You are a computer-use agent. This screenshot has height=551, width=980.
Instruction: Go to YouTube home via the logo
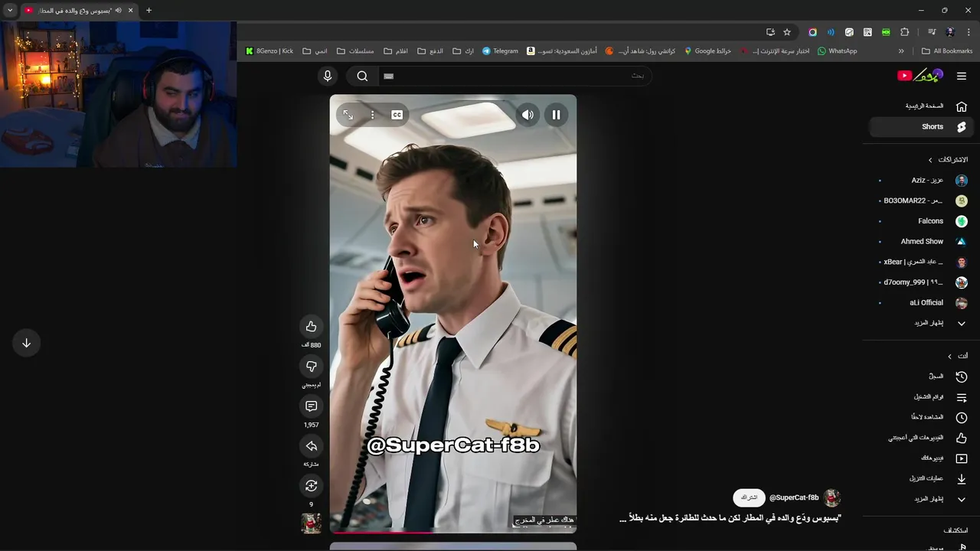coord(920,75)
